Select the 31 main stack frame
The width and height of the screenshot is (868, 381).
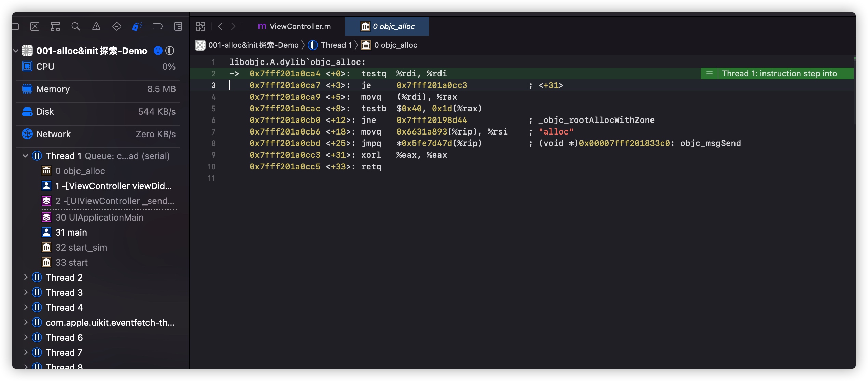(71, 232)
